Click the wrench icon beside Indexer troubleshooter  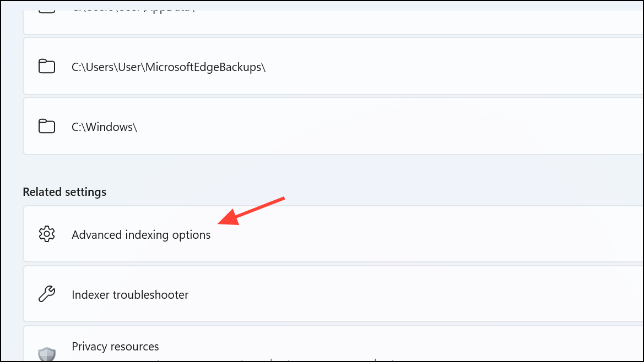(47, 294)
